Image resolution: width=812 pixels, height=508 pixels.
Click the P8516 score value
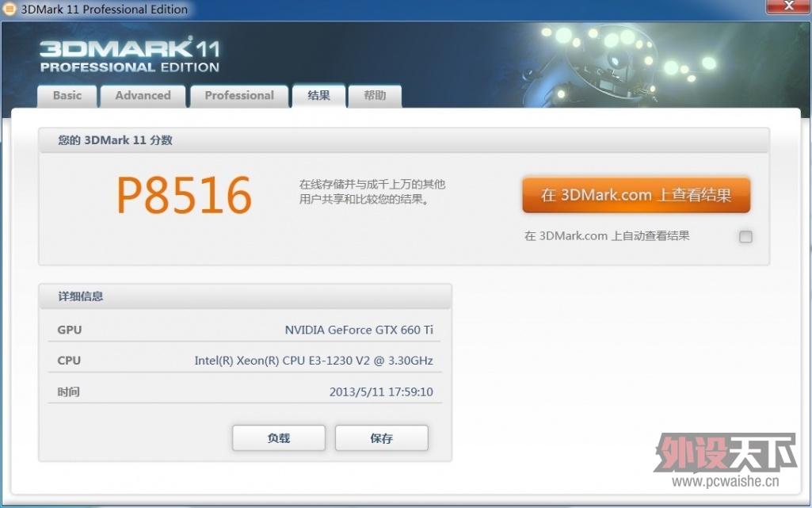[x=185, y=195]
